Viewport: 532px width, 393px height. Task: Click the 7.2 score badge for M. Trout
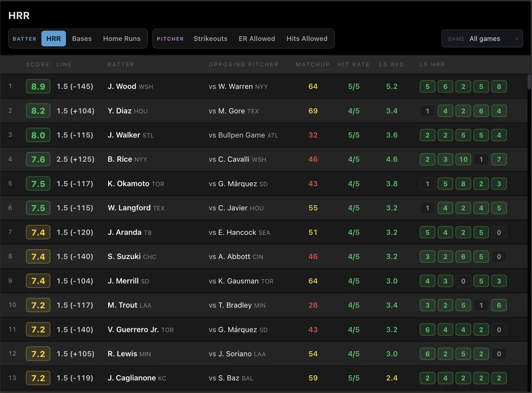click(38, 305)
